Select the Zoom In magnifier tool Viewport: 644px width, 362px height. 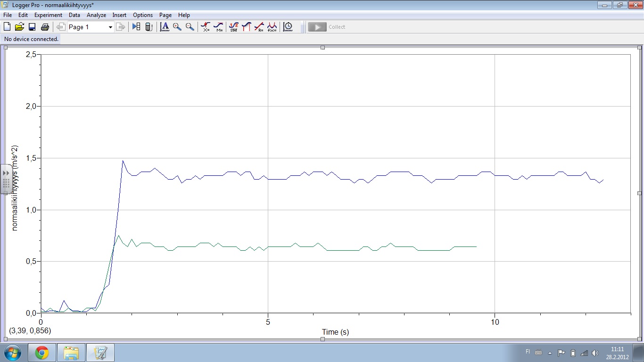(x=177, y=27)
